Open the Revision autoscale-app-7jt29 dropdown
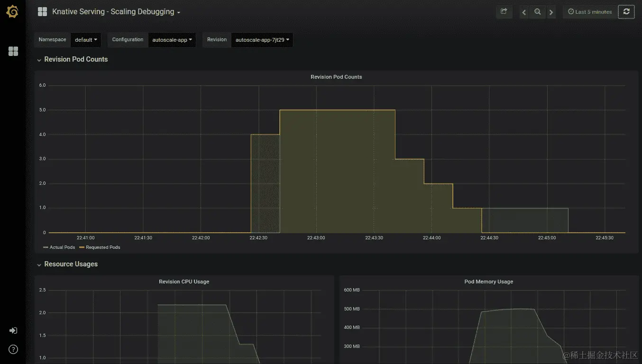Viewport: 642px width, 364px height. click(x=262, y=40)
